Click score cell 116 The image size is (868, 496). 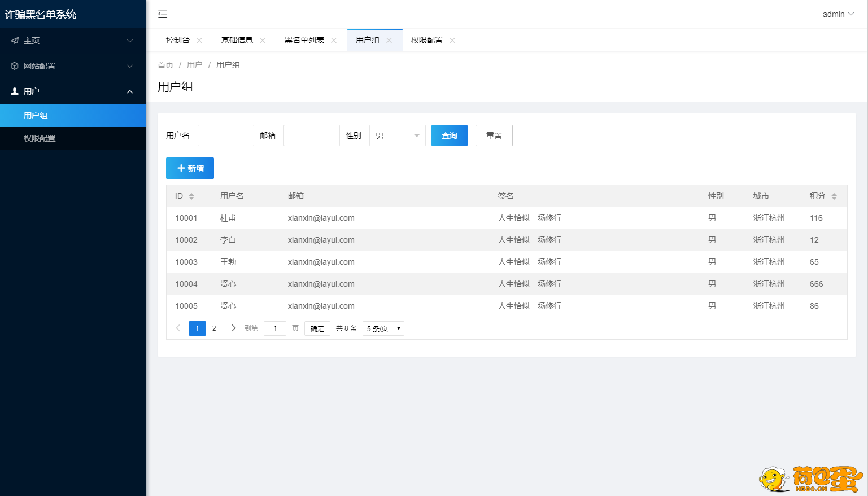(816, 218)
